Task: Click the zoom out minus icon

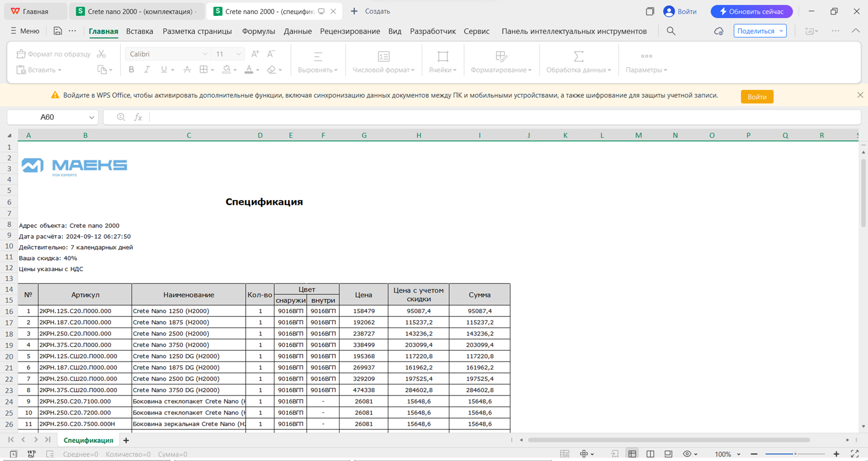Action: coord(754,454)
